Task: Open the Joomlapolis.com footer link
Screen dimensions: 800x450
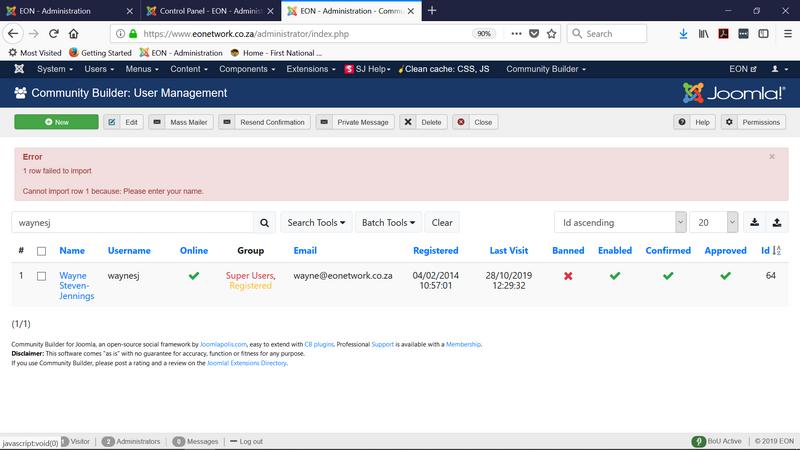Action: tap(223, 344)
